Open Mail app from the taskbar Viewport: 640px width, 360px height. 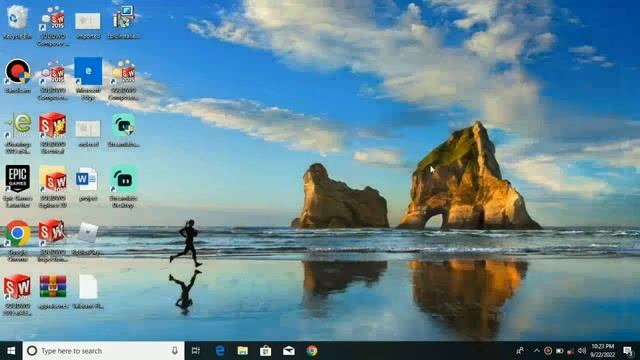point(289,351)
